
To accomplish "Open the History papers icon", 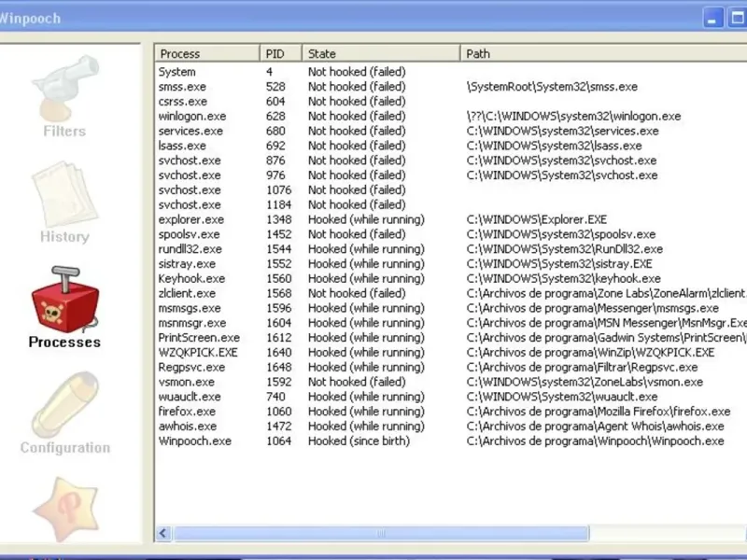I will [x=64, y=194].
